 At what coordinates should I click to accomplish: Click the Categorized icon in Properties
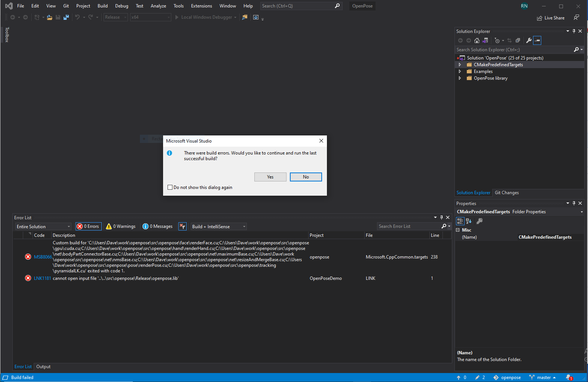pos(460,221)
